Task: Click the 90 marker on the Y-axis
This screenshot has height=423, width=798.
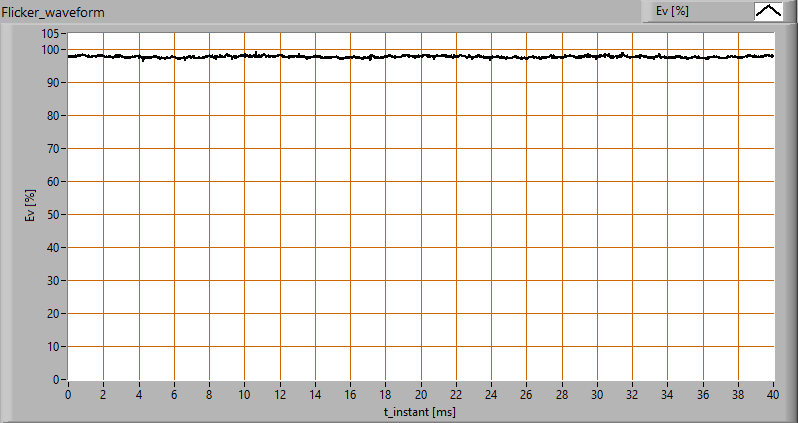Action: pyautogui.click(x=53, y=82)
